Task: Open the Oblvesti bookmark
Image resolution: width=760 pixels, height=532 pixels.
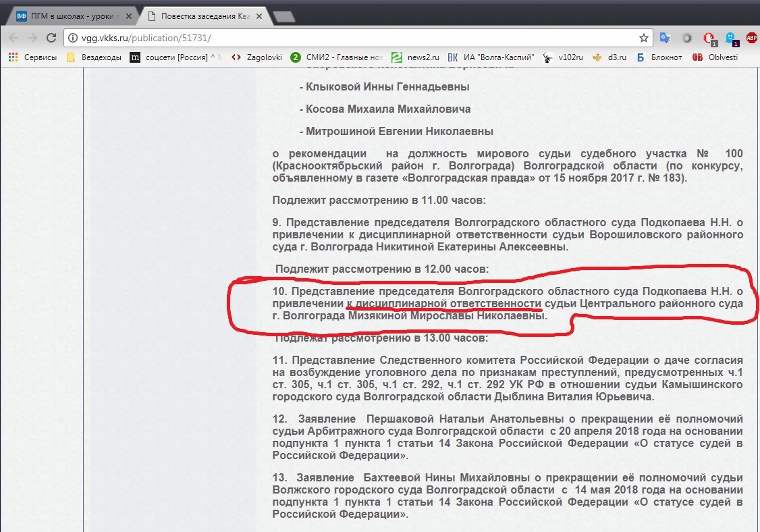Action: pos(715,57)
